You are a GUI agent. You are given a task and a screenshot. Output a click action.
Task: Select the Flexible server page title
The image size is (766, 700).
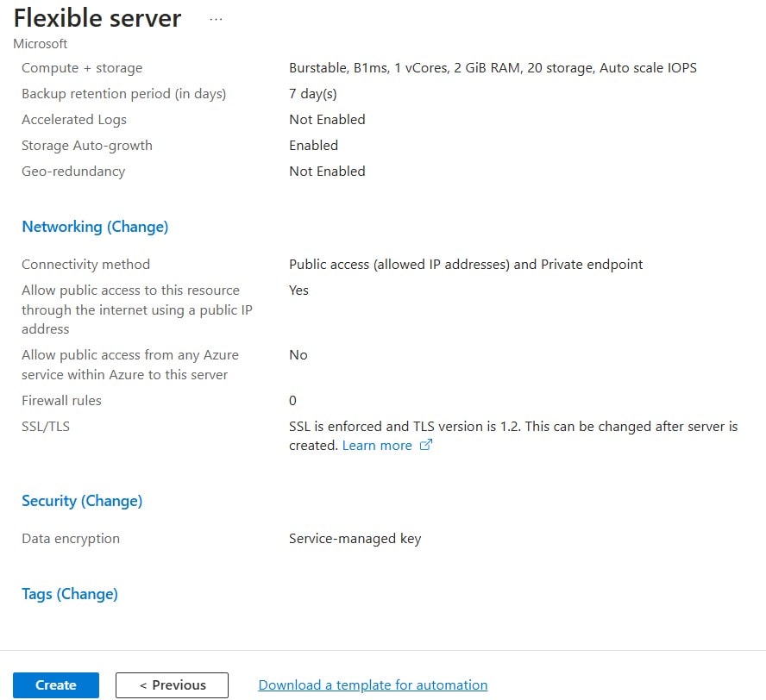tap(97, 18)
